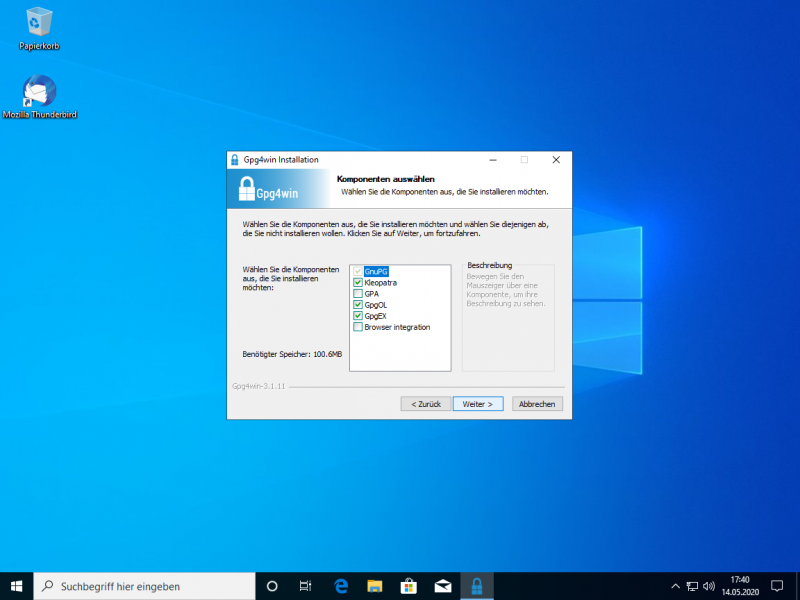Select the Mozilla Thunderbird desktop shortcut
Screen dimensions: 800x600
40,97
